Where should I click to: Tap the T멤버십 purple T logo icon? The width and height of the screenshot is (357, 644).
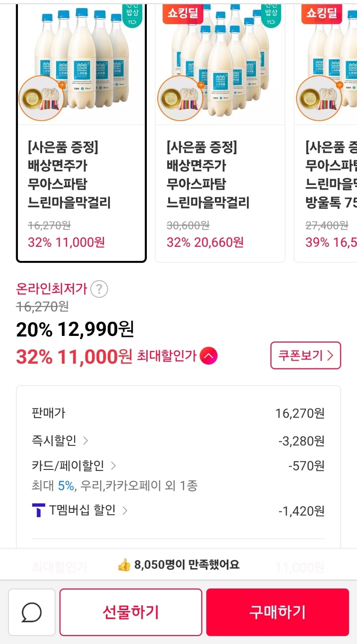[x=38, y=510]
